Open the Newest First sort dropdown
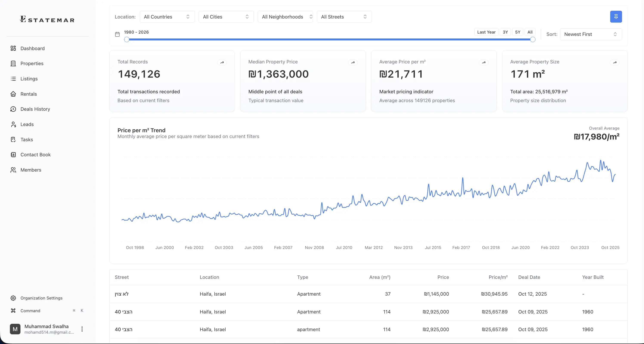This screenshot has width=644, height=344. coord(590,34)
